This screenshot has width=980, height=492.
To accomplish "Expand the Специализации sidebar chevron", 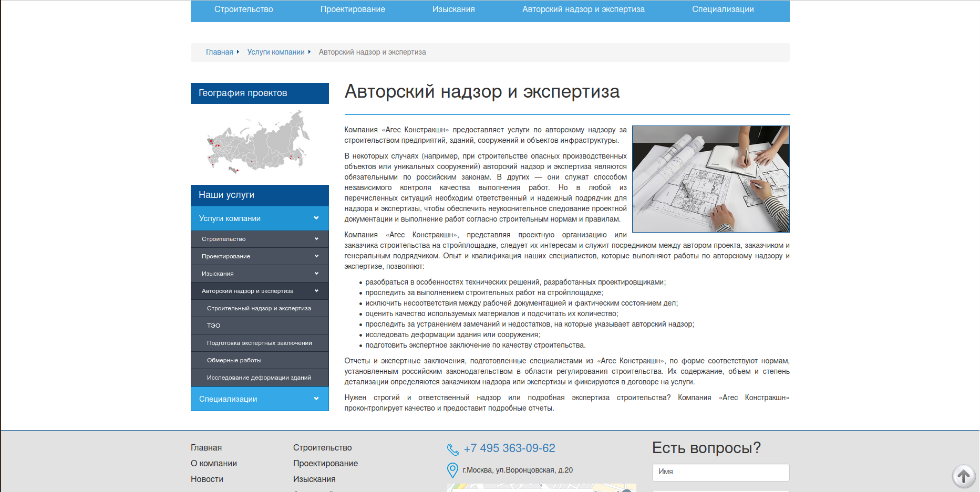I will [x=316, y=399].
